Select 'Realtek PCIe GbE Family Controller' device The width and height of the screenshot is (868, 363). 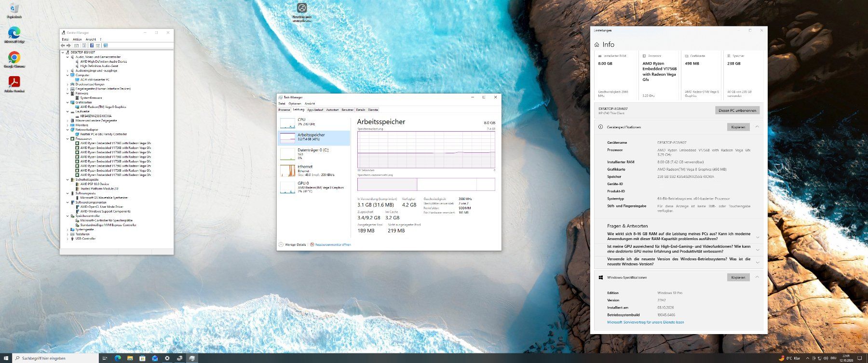coord(104,134)
